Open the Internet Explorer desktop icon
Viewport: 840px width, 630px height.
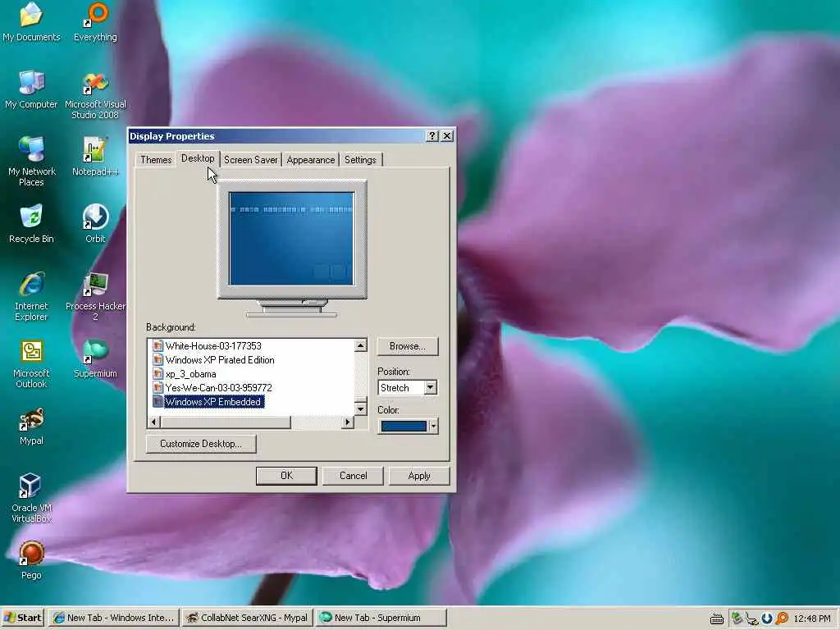click(x=31, y=296)
